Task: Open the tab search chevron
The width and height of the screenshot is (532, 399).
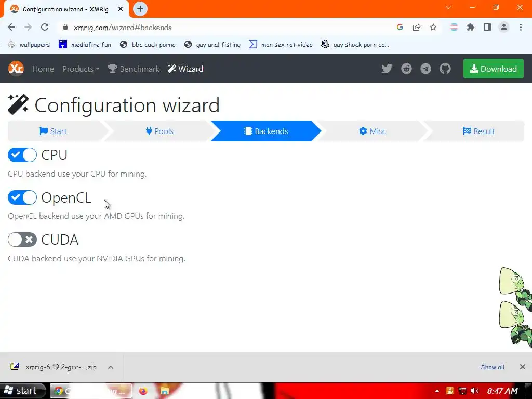Action: (448, 7)
